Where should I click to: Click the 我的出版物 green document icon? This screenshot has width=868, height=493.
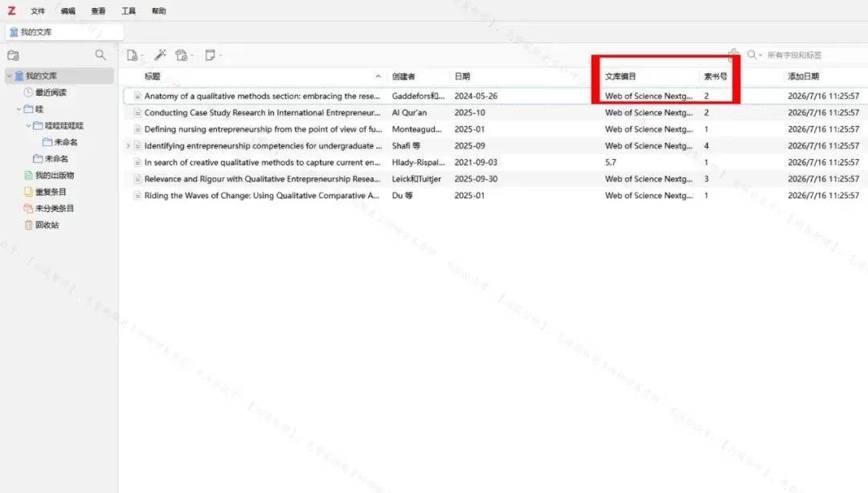point(28,175)
